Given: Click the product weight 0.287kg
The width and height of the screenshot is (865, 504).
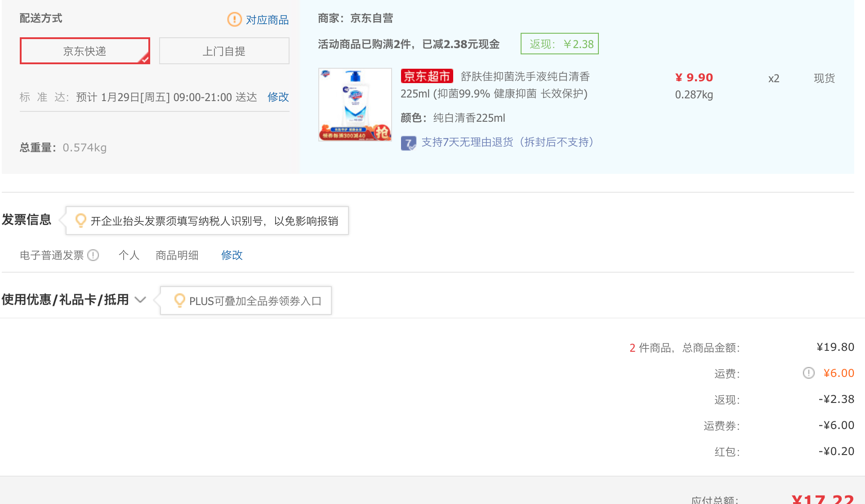Looking at the screenshot, I should [694, 95].
